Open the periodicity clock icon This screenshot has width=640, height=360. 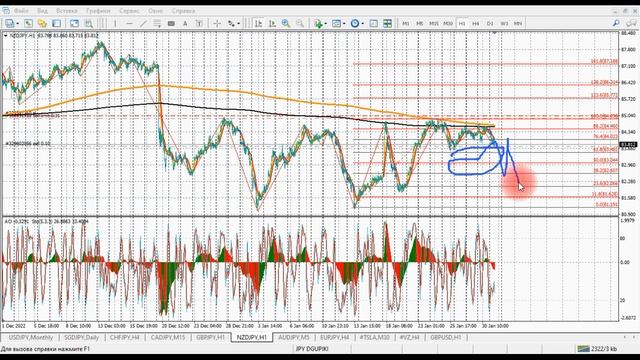[355, 24]
